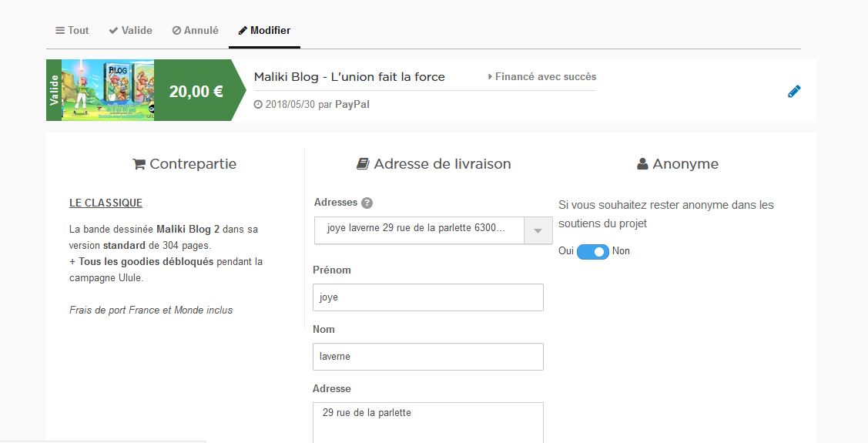Viewport: 868px width, 443px height.
Task: Click the clock icon before the date
Action: tap(258, 105)
